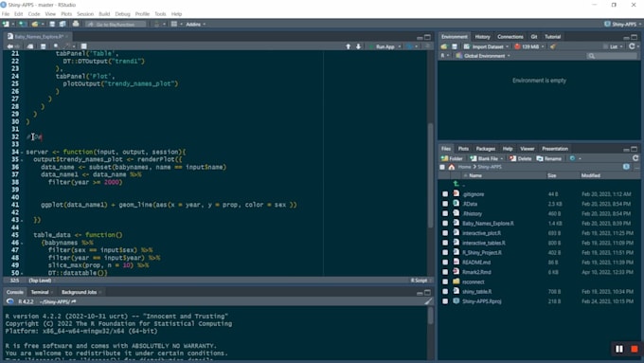Viewport: 644px width, 363px height.
Task: Click the Save icon in the editor toolbar
Action: tap(43, 46)
